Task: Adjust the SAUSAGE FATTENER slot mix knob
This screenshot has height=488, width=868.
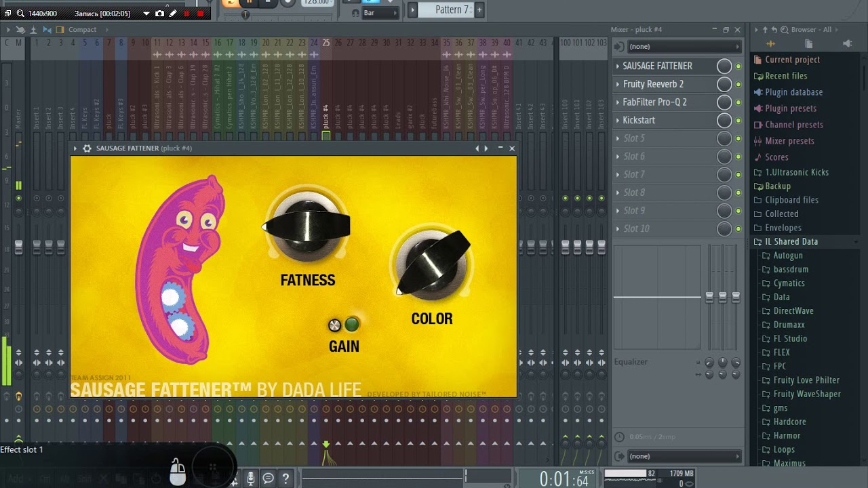Action: point(724,66)
